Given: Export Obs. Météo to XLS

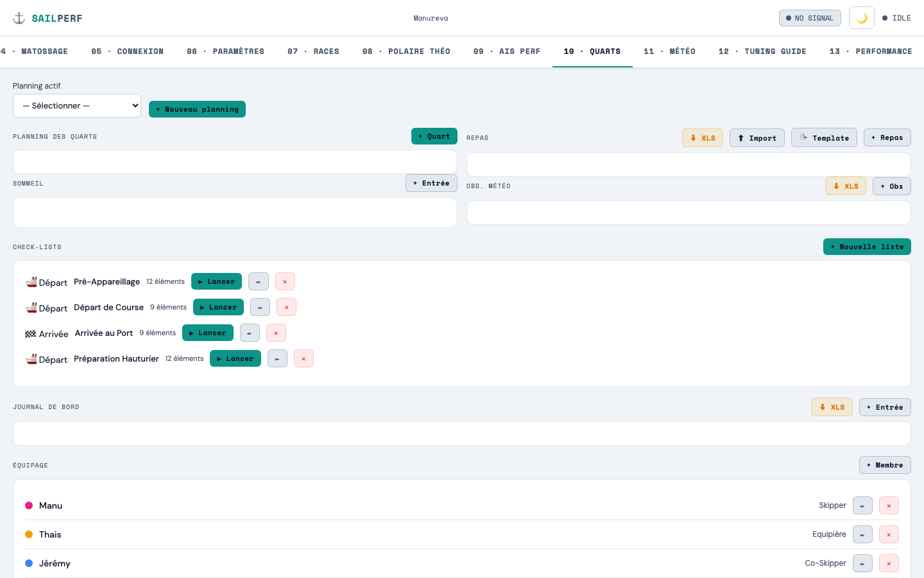Looking at the screenshot, I should [846, 186].
